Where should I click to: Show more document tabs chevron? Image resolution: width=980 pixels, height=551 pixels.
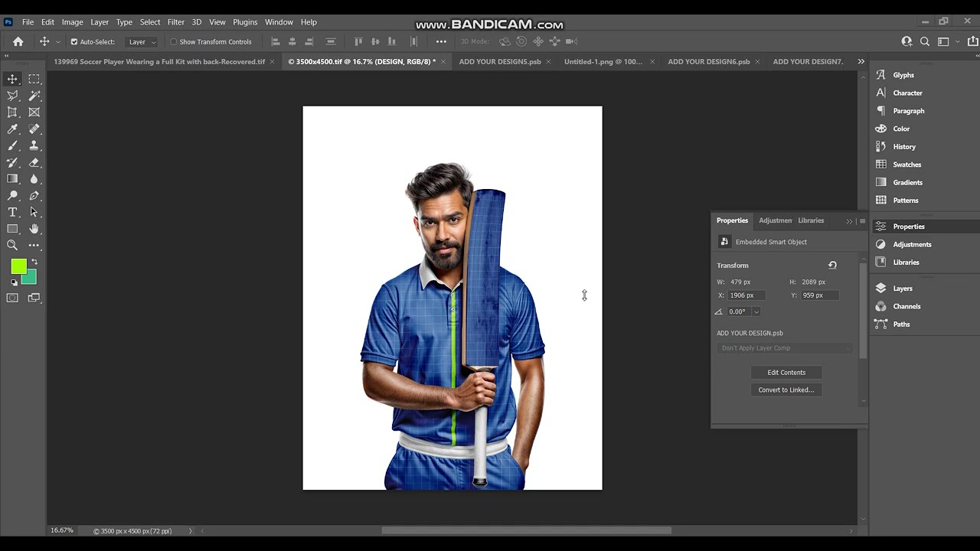pyautogui.click(x=861, y=61)
